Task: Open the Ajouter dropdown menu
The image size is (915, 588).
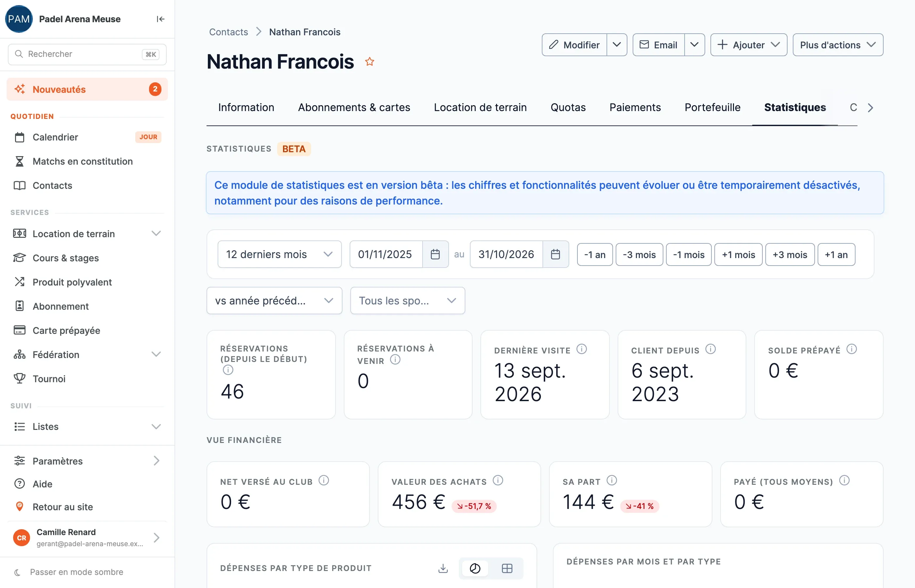Action: (748, 45)
